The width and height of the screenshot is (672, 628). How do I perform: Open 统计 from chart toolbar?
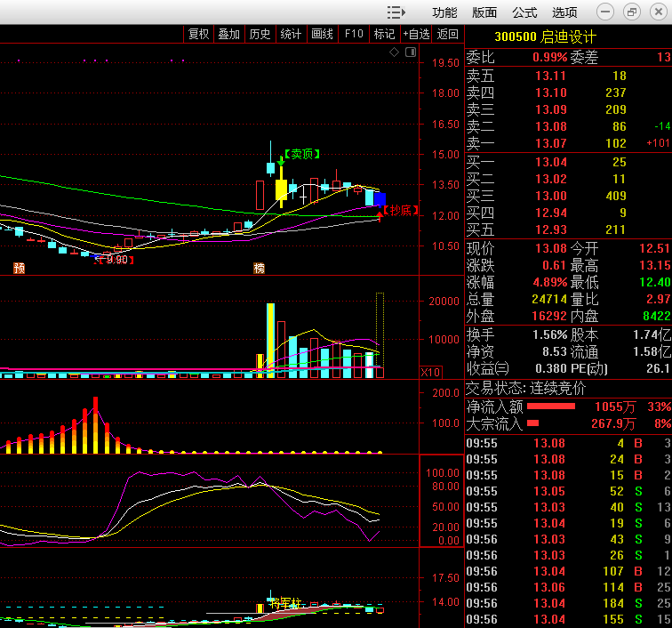pyautogui.click(x=291, y=34)
